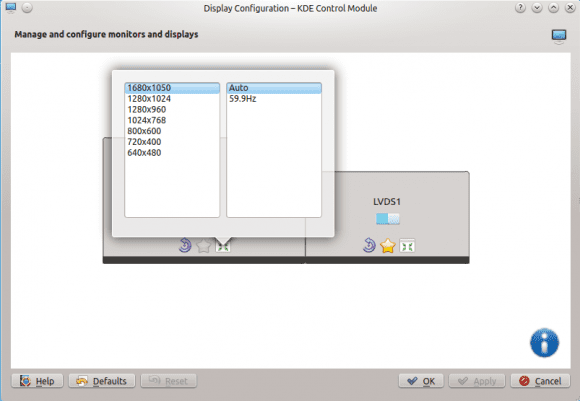Close the Display Configuration window
Screen dimensions: 580x401
click(x=570, y=8)
